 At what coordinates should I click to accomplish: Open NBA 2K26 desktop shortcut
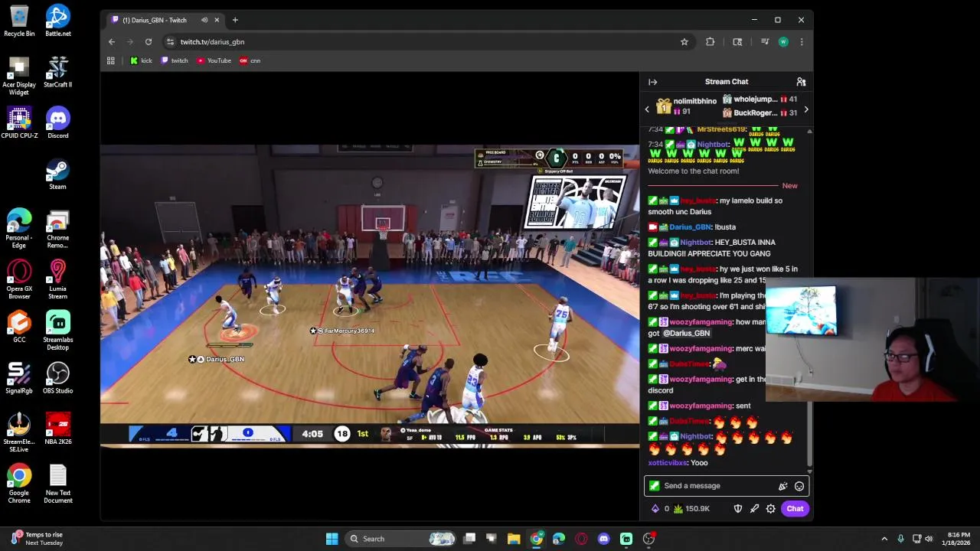tap(58, 429)
